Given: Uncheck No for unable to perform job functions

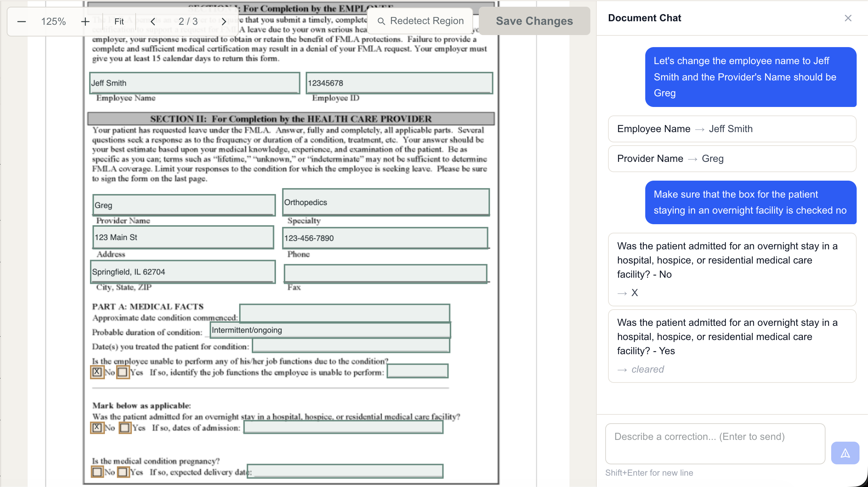Looking at the screenshot, I should click(97, 372).
